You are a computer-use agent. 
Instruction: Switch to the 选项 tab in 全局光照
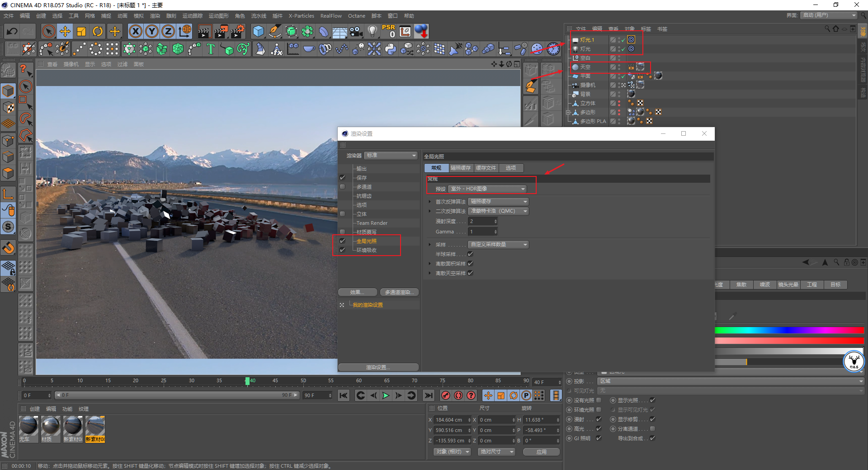[x=511, y=168]
